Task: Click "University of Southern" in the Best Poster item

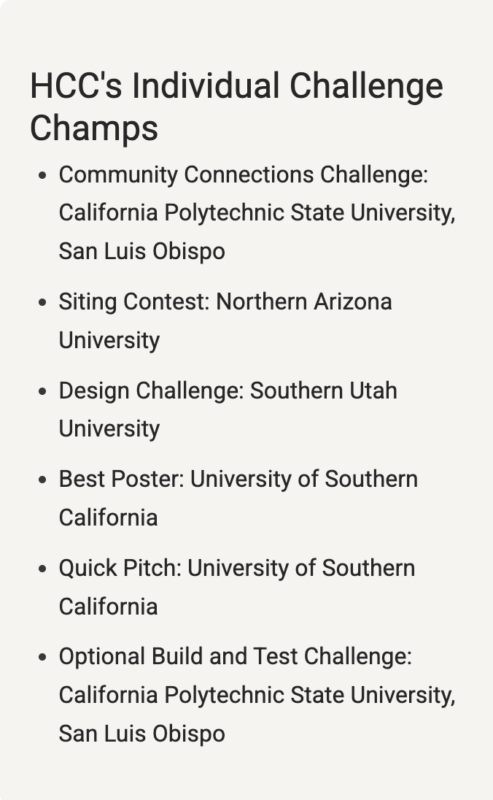Action: click(x=304, y=480)
